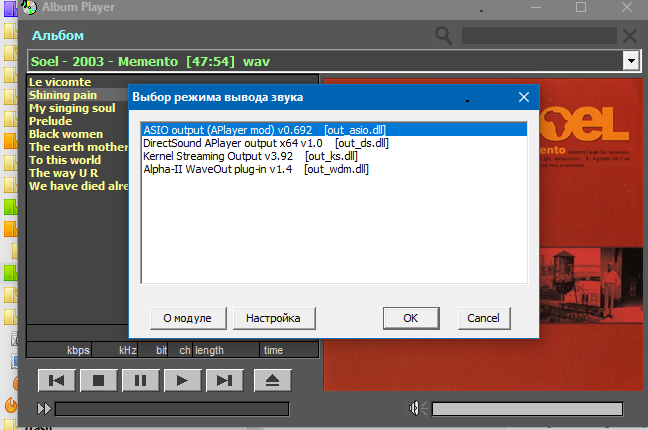Select Alpha-II WaveOut plug-in v1.4
Image resolution: width=648 pixels, height=430 pixels.
[x=334, y=169]
